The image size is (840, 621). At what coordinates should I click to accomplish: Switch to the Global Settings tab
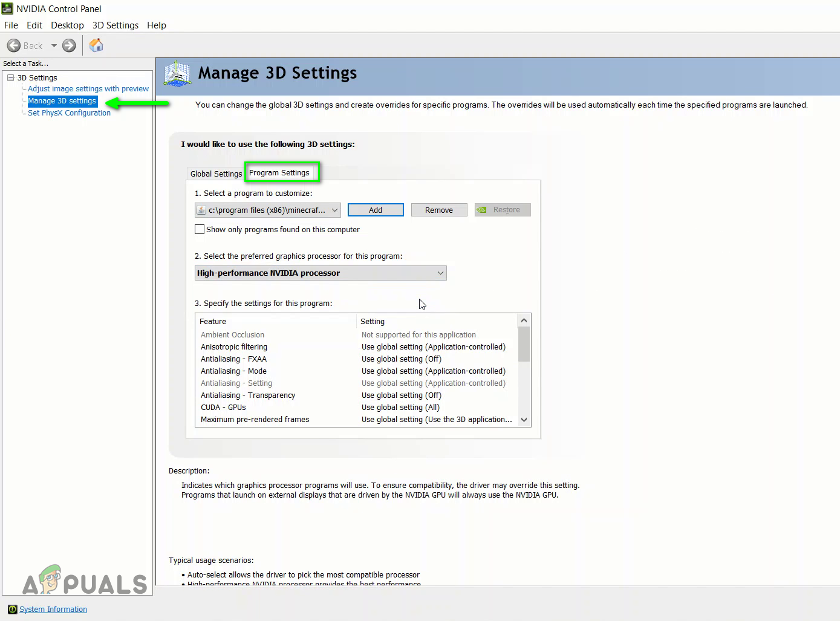coord(216,174)
